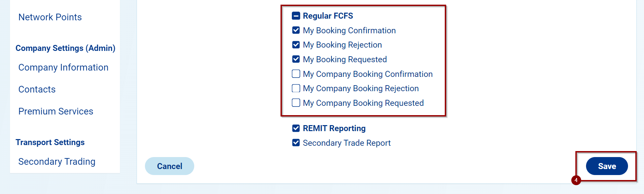Open Company Information settings page

click(x=63, y=68)
